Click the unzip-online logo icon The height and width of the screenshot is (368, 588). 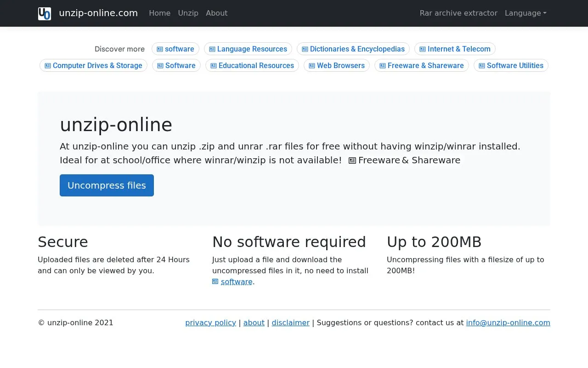(x=45, y=13)
